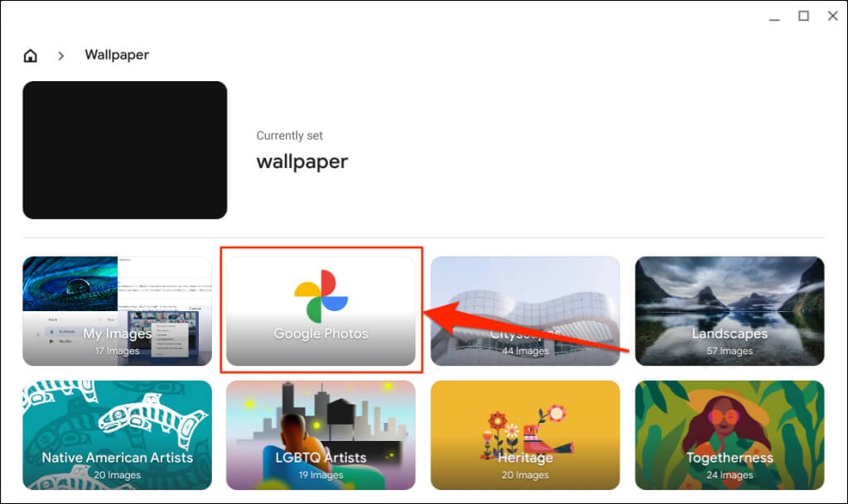Select the peacock feather image in My Images
848x504 pixels.
click(70, 284)
